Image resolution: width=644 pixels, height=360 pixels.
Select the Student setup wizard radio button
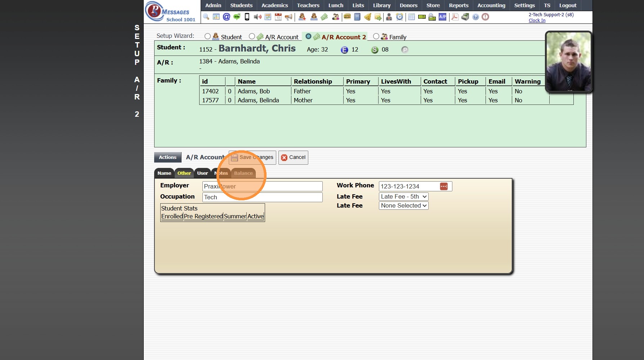207,36
